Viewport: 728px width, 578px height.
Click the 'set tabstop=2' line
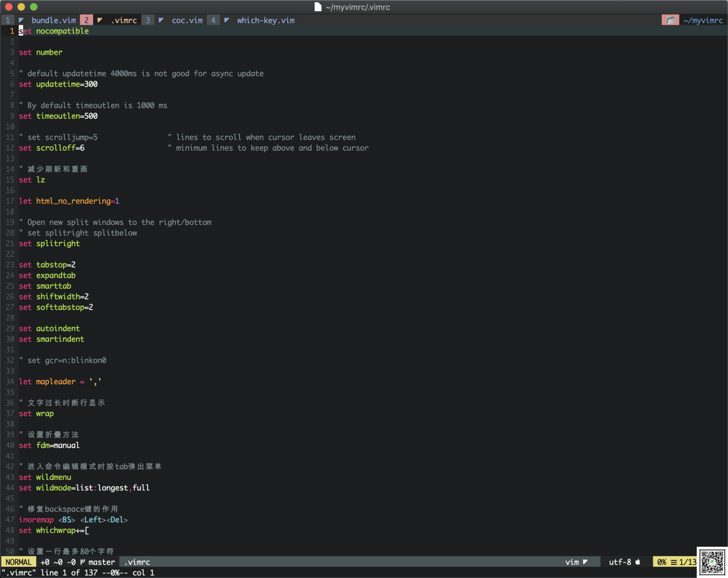pos(47,264)
